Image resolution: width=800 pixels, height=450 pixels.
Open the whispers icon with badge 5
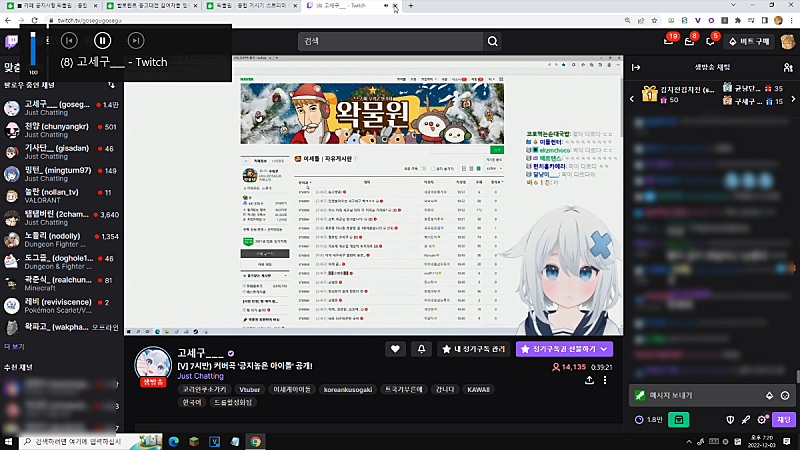(x=710, y=41)
